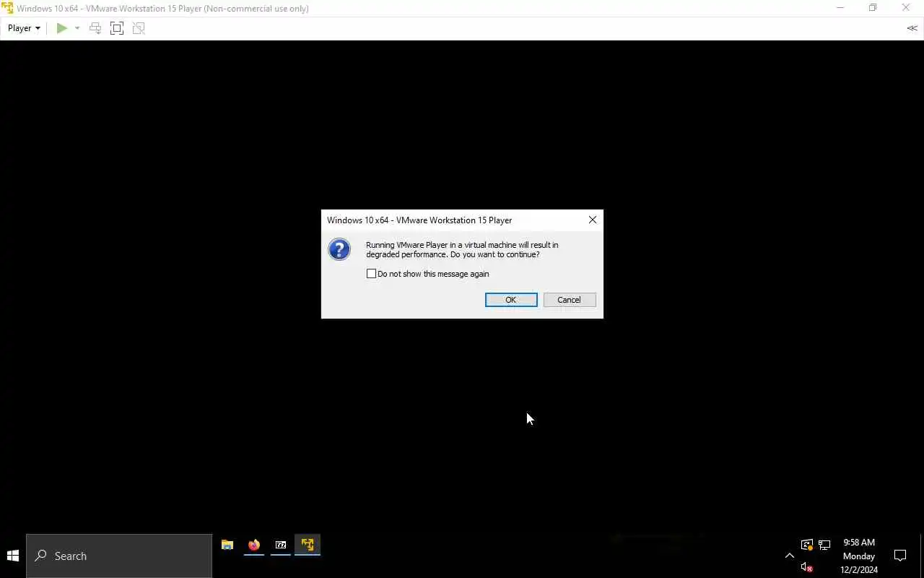The height and width of the screenshot is (578, 924).
Task: Click the VMware logo in title bar
Action: tap(7, 9)
